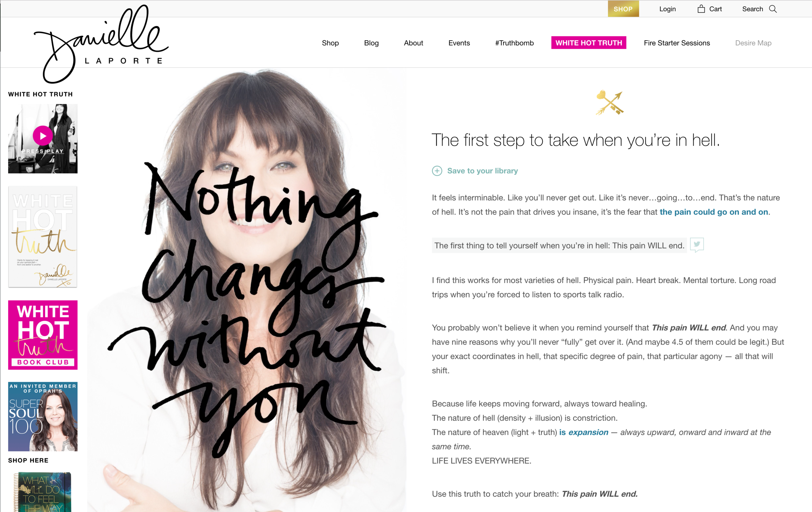
Task: Select the WHITE HOT TRUTH tab
Action: coord(589,43)
